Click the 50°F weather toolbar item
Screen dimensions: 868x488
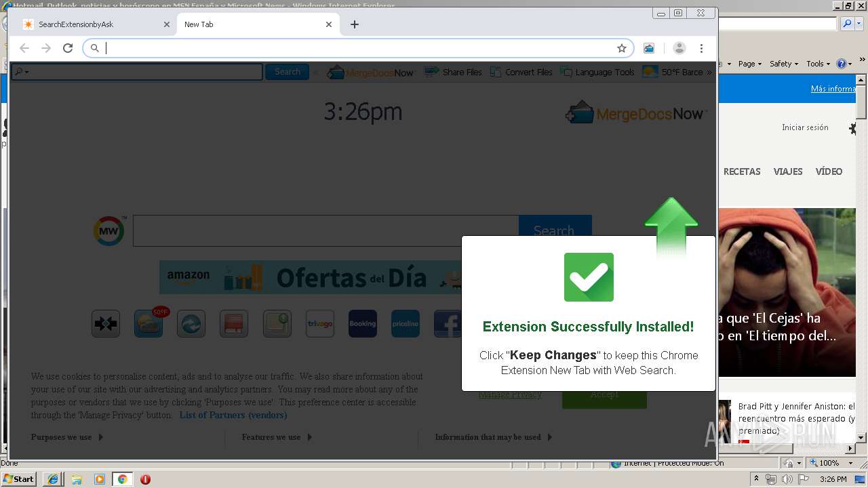[x=673, y=72]
